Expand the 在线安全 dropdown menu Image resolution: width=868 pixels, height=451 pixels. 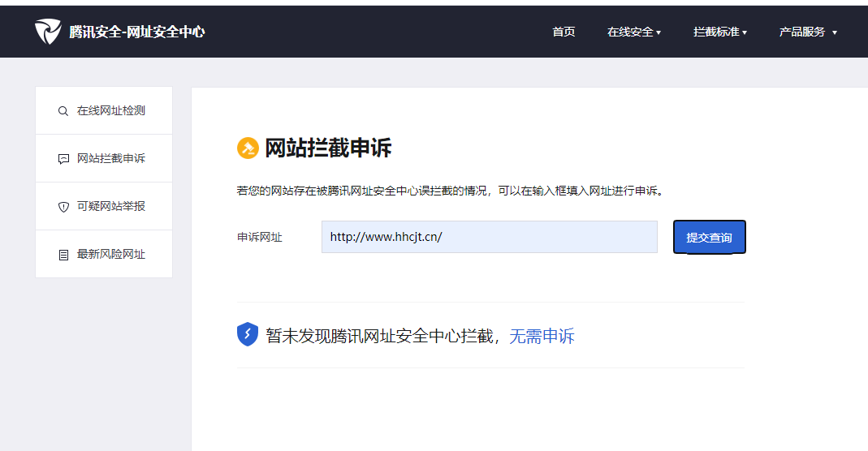[x=634, y=32]
